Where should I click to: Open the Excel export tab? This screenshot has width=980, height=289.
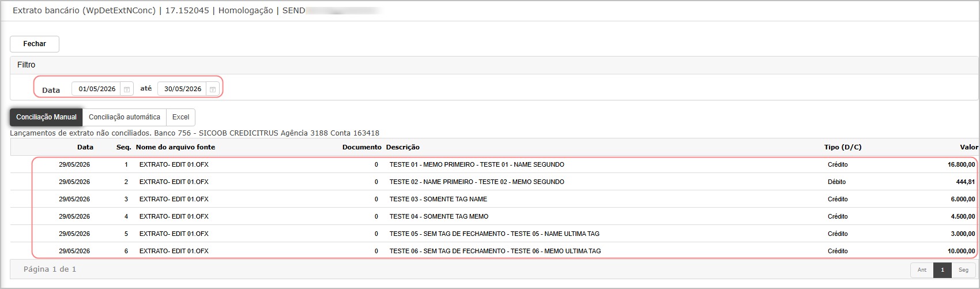pyautogui.click(x=180, y=117)
